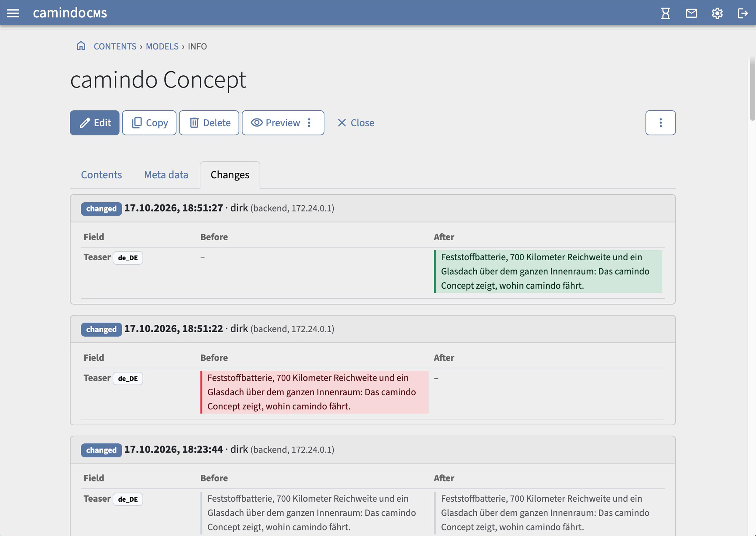Click the red removed teaser text
Image resolution: width=756 pixels, height=536 pixels.
(x=315, y=392)
